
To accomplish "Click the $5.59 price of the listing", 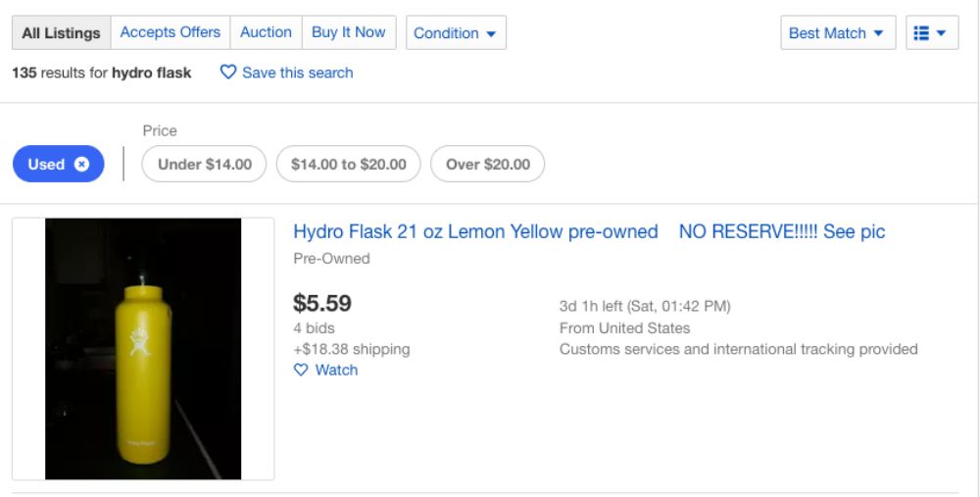I will pyautogui.click(x=322, y=304).
